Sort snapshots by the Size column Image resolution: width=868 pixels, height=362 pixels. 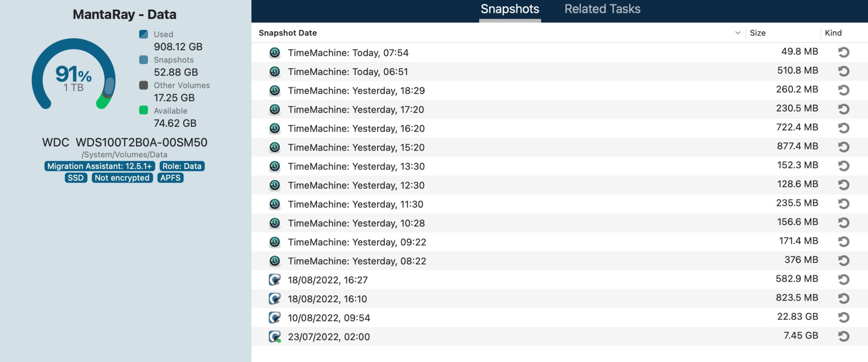pyautogui.click(x=757, y=33)
